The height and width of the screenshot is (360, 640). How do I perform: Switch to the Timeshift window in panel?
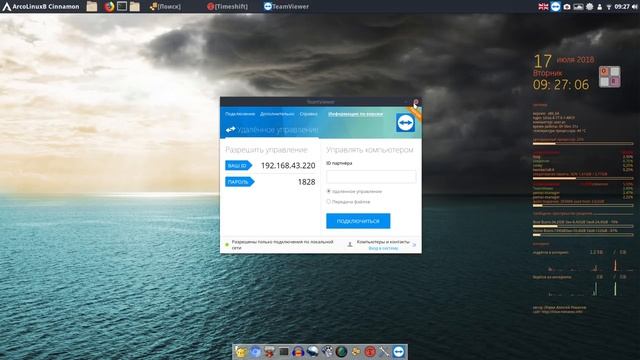[227, 7]
